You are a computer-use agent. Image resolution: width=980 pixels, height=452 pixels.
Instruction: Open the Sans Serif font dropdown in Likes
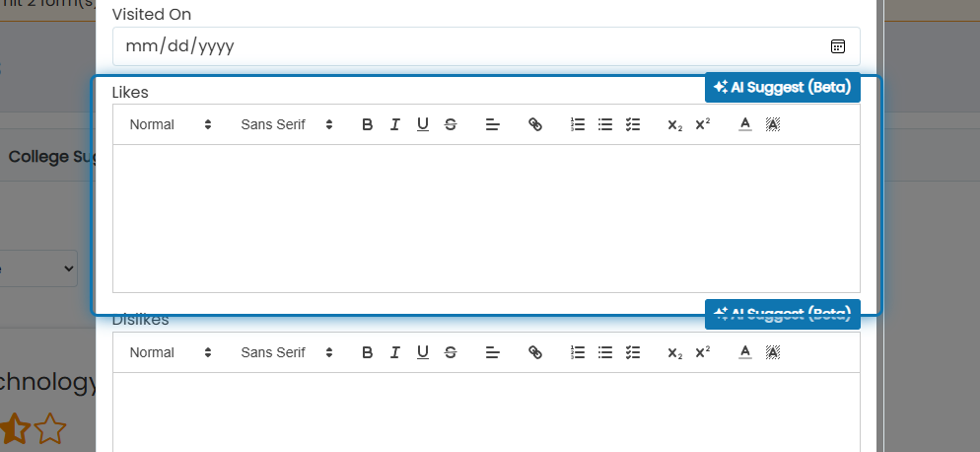coord(286,124)
